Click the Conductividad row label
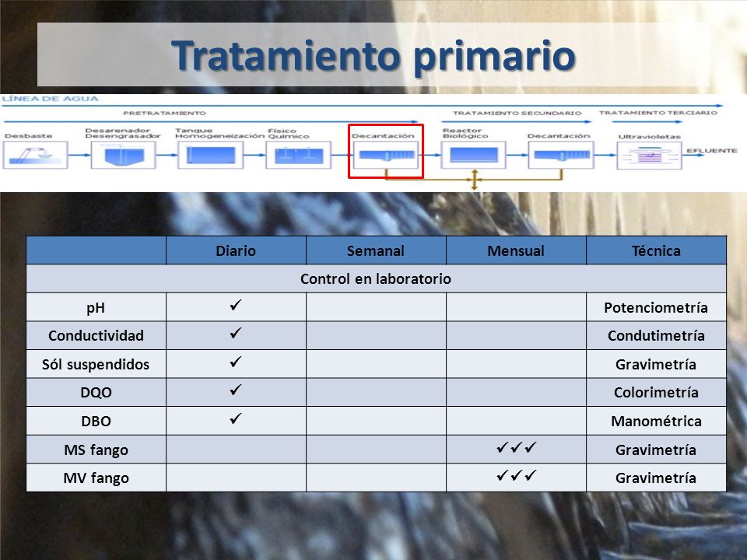 coord(96,336)
